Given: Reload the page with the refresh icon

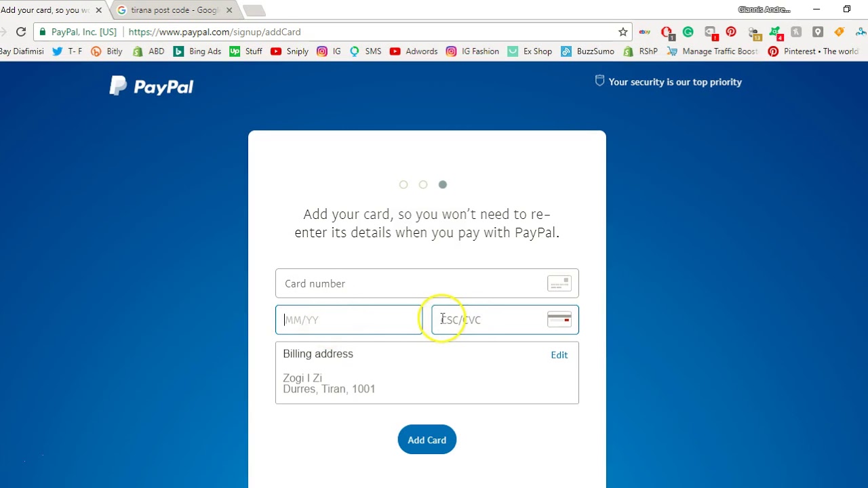Looking at the screenshot, I should tap(21, 32).
